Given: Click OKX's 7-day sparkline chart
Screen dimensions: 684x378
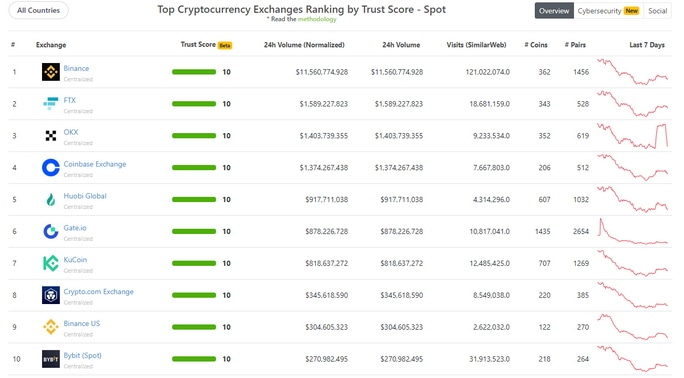Looking at the screenshot, I should [633, 136].
